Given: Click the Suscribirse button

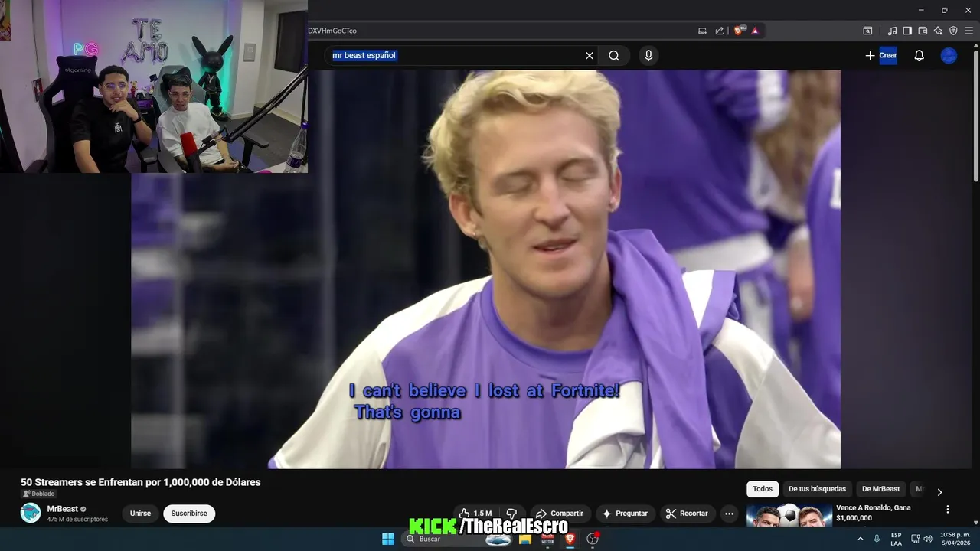Looking at the screenshot, I should pos(189,514).
